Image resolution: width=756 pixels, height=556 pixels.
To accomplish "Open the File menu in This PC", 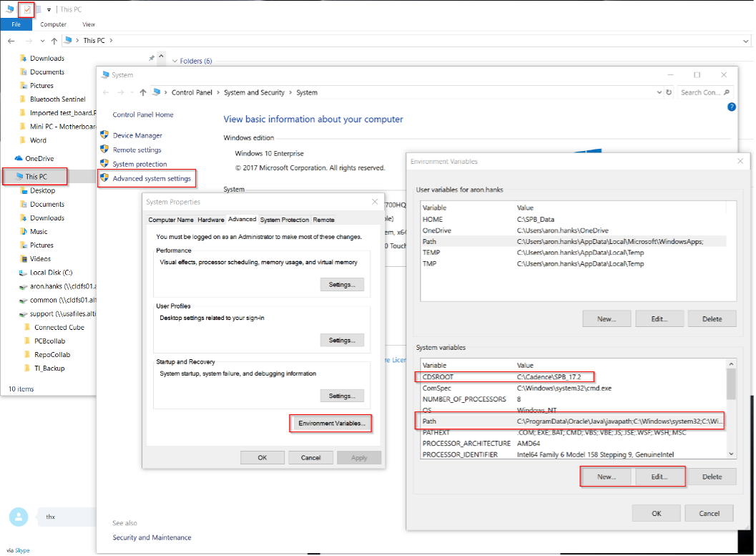I will point(16,24).
